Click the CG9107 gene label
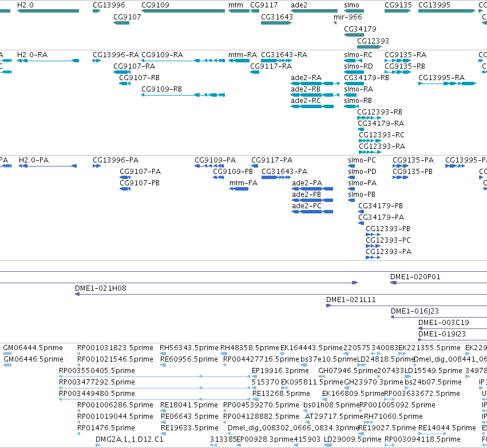This screenshot has height=448, width=487. click(x=127, y=17)
